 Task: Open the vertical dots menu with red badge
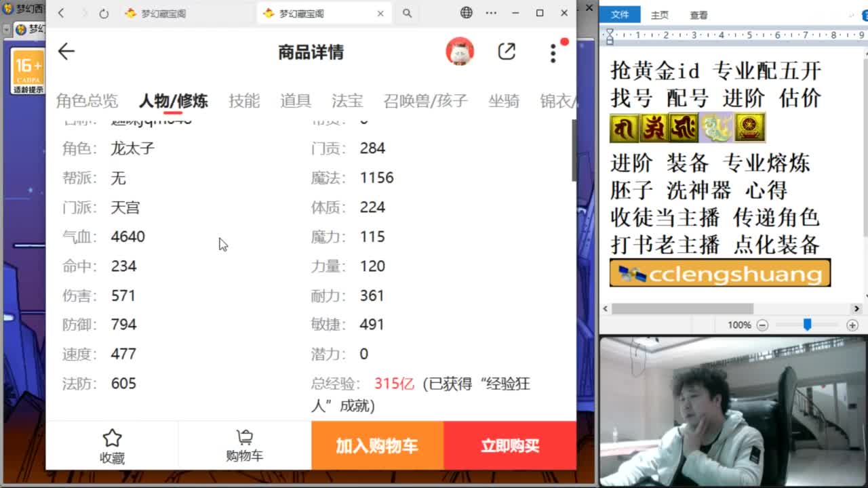pyautogui.click(x=553, y=52)
